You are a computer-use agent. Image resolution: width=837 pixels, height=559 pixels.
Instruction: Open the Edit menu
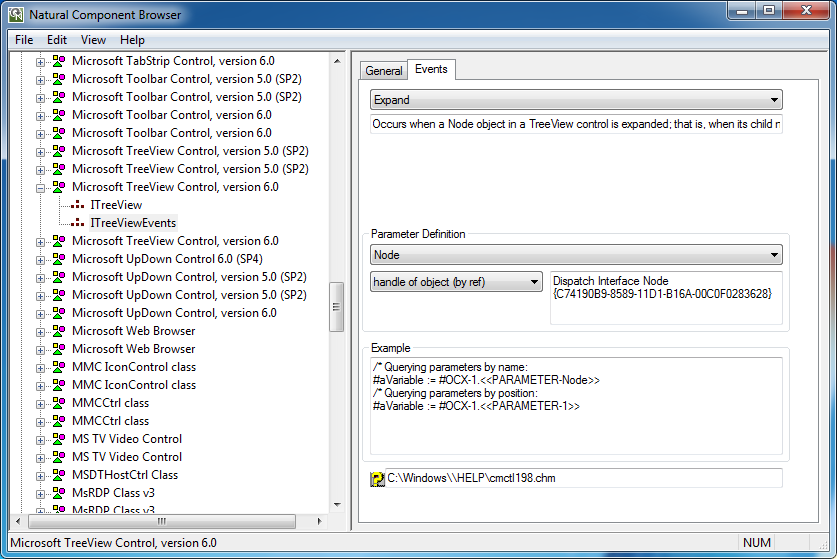(x=57, y=40)
